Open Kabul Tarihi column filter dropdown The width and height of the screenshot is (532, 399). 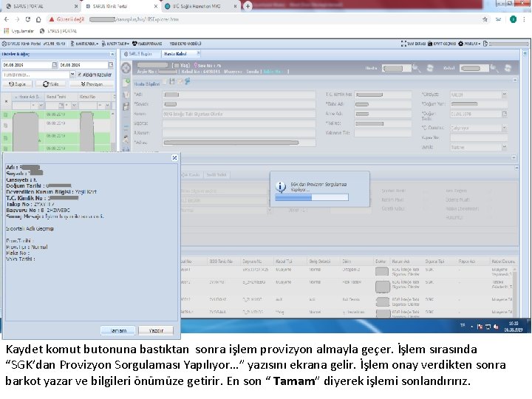[74, 106]
